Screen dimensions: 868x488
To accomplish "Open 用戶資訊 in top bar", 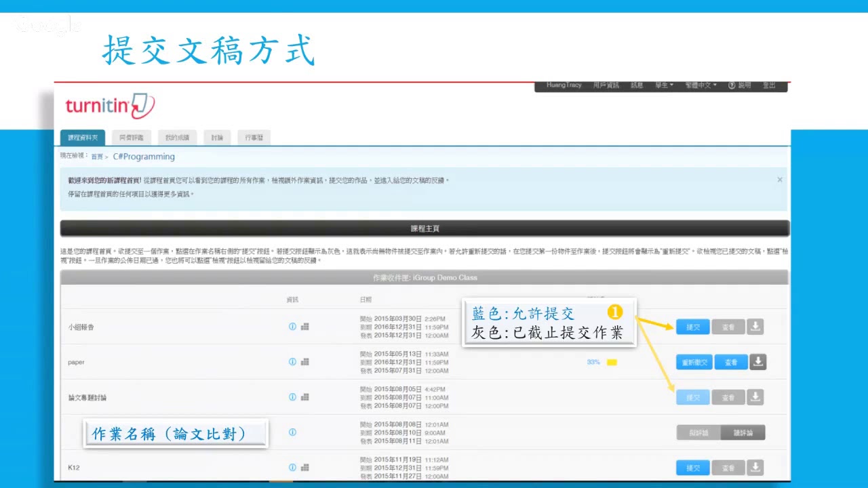I will (x=606, y=85).
